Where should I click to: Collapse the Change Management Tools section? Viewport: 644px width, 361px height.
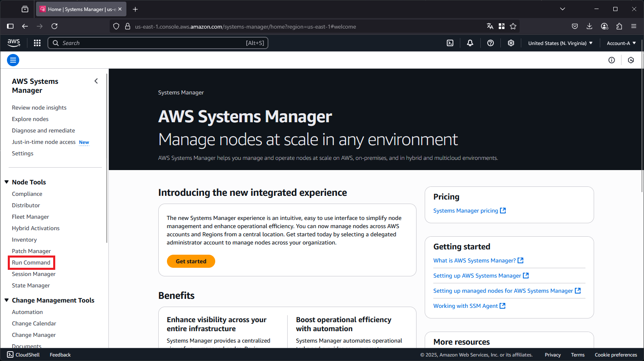pos(7,300)
